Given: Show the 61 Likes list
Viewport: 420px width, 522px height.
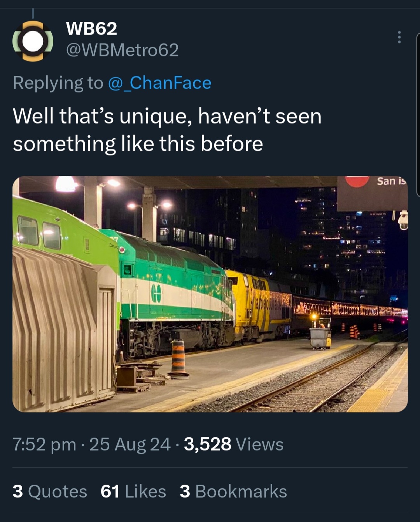Looking at the screenshot, I should pyautogui.click(x=133, y=491).
